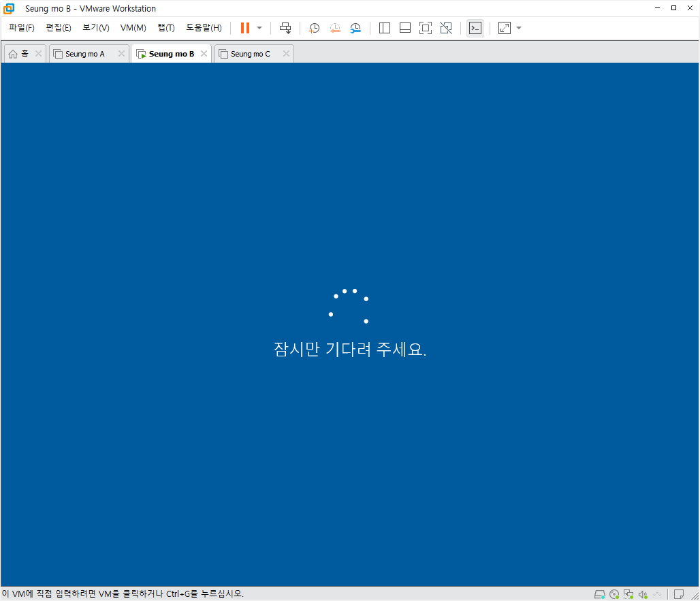Toggle Unity mode icon

coord(446,28)
